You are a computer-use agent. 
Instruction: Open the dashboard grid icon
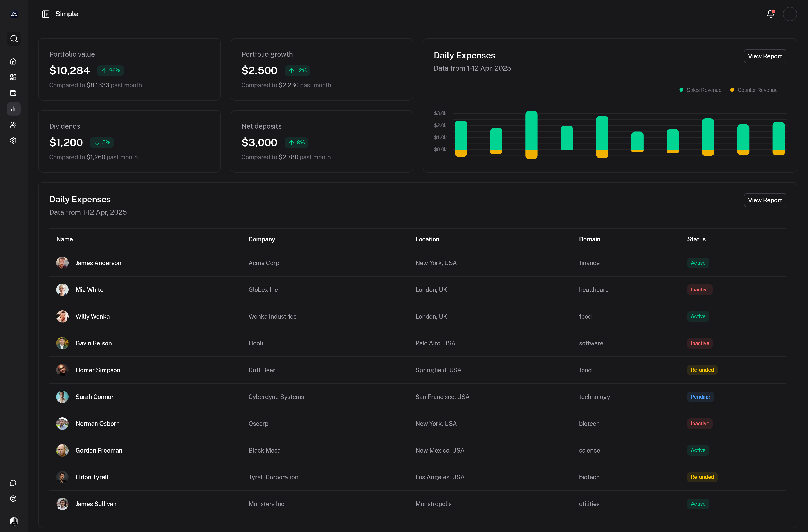point(13,77)
